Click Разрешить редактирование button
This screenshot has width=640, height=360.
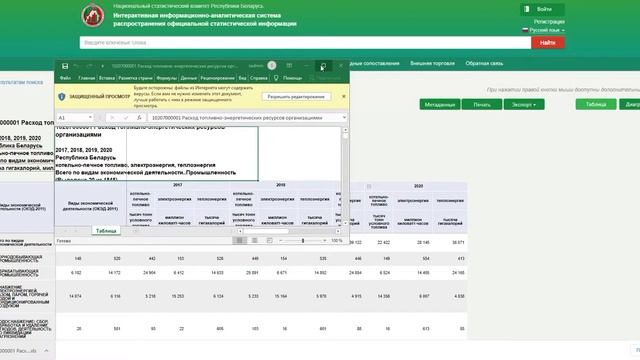pos(296,97)
